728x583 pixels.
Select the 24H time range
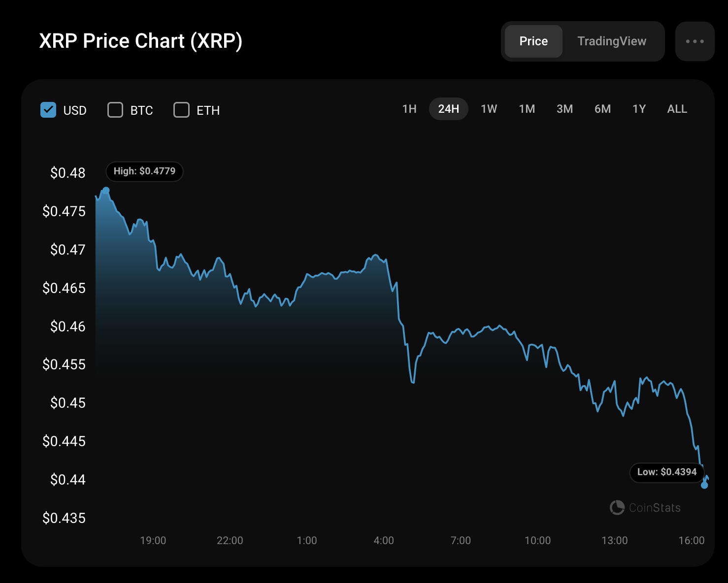(449, 109)
